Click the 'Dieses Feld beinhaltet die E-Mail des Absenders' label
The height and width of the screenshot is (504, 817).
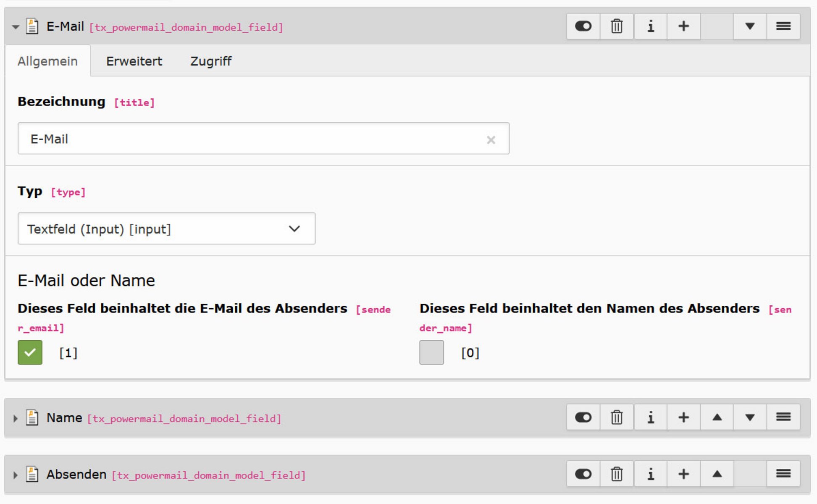182,308
